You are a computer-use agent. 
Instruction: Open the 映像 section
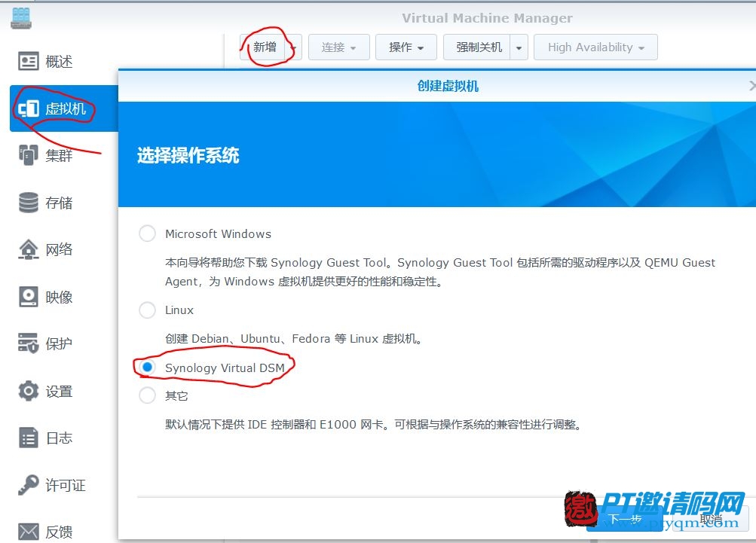60,297
